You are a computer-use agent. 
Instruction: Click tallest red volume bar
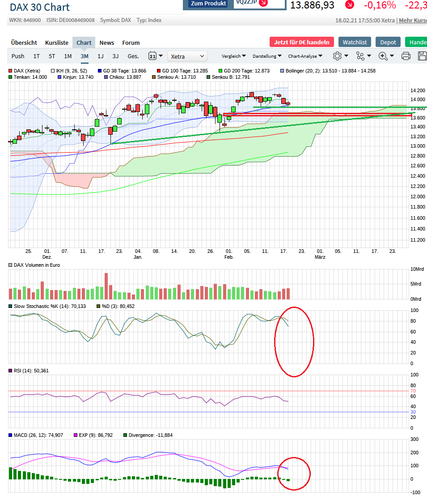pyautogui.click(x=106, y=286)
